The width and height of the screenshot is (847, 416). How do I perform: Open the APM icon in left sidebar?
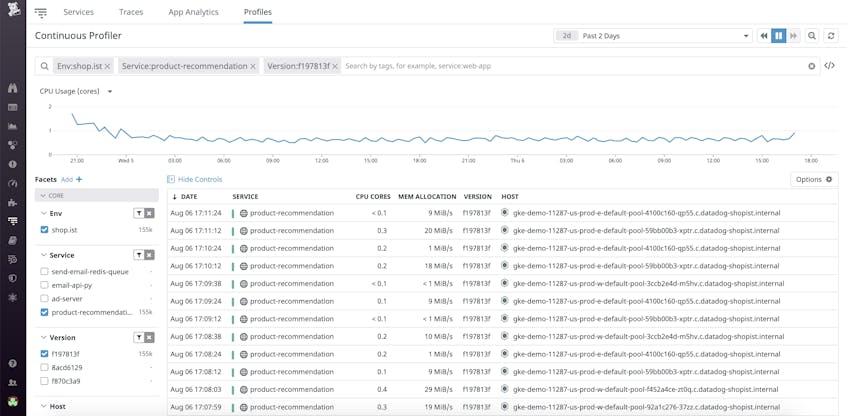(13, 220)
